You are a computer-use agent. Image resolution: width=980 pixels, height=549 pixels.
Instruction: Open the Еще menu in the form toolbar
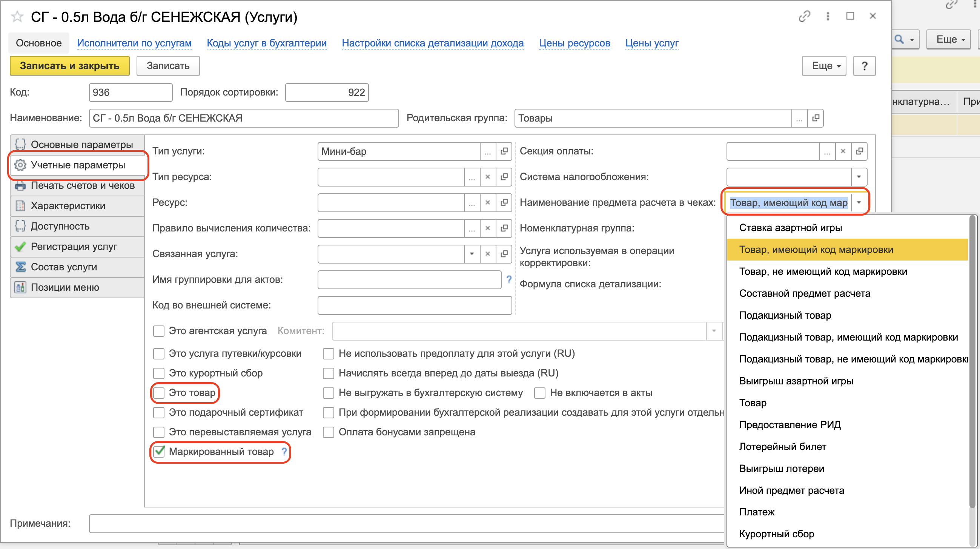824,66
